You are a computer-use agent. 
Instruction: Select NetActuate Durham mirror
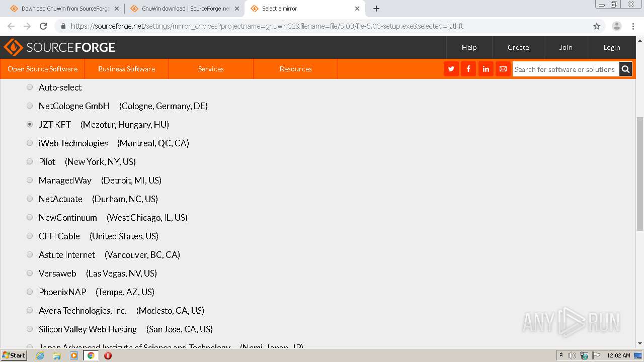click(x=30, y=199)
